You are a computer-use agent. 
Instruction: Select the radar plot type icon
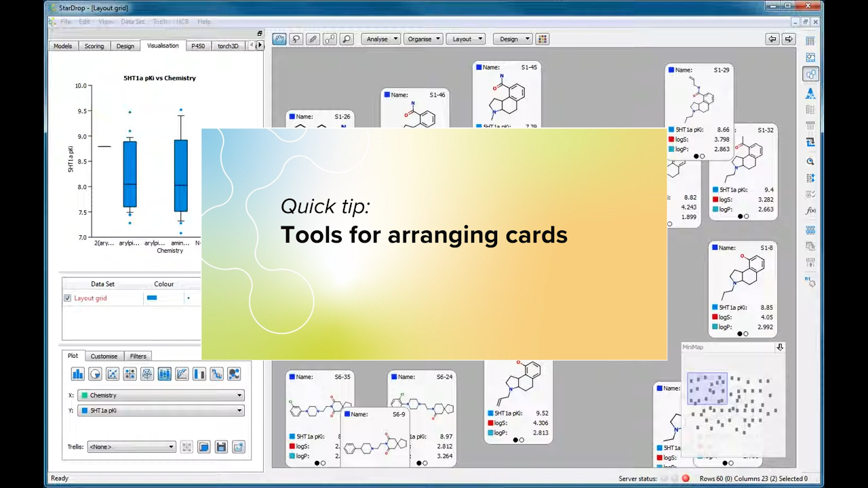pyautogui.click(x=147, y=374)
